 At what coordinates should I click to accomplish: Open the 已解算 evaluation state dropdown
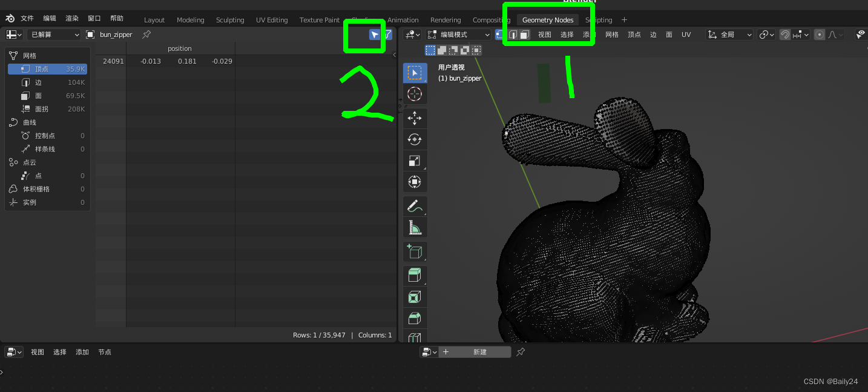(54, 35)
